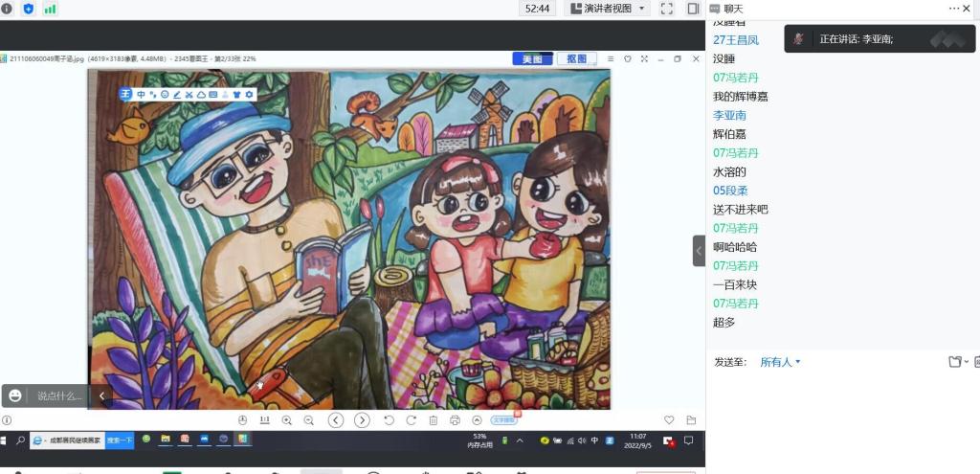Expand the 所有人 recipient dropdown

pos(780,362)
